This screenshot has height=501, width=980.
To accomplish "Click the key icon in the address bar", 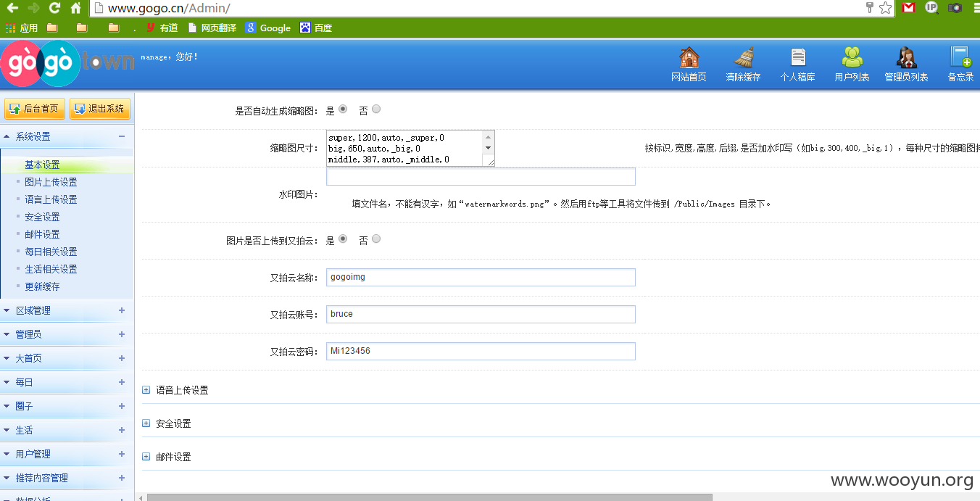I will click(x=870, y=8).
